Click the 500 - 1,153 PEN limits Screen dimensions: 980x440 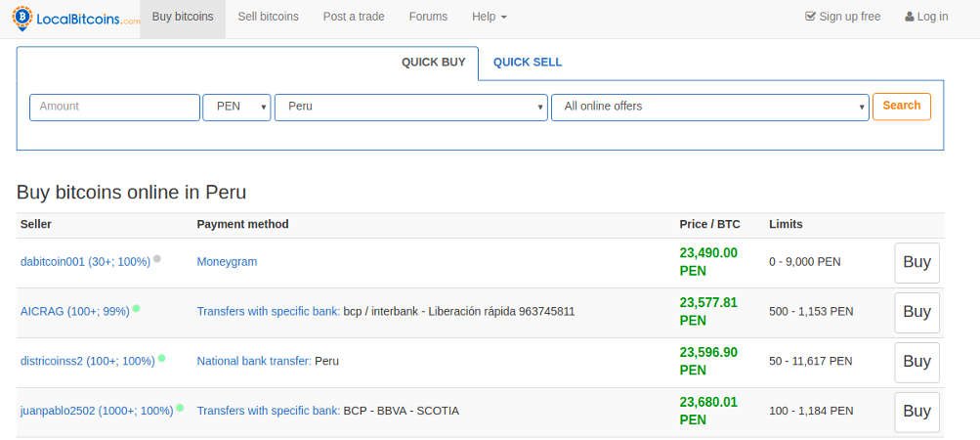(811, 312)
